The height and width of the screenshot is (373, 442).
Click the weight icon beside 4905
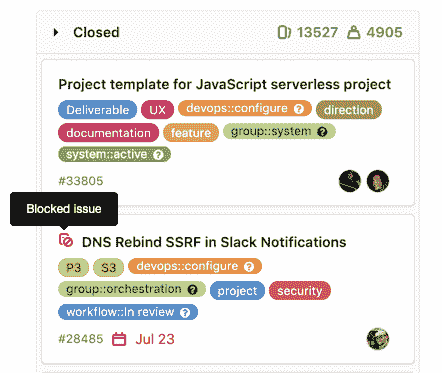pos(354,32)
